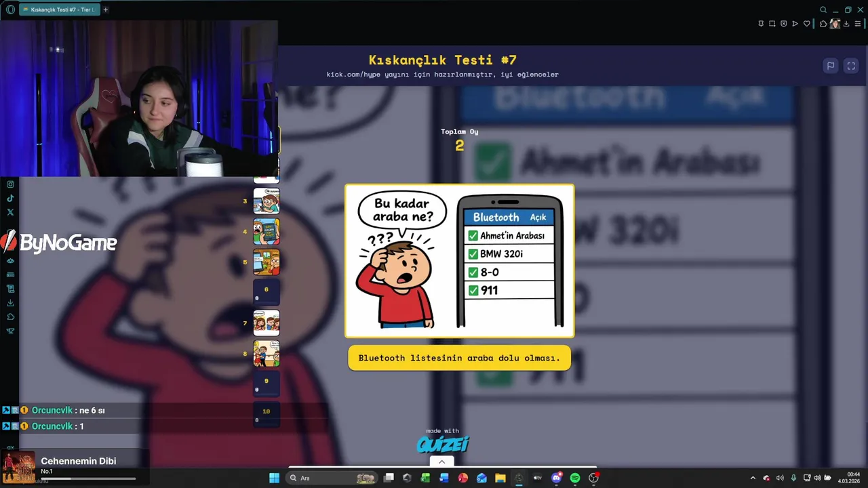
Task: Select placeholder item 6 in quiz list
Action: click(x=267, y=293)
